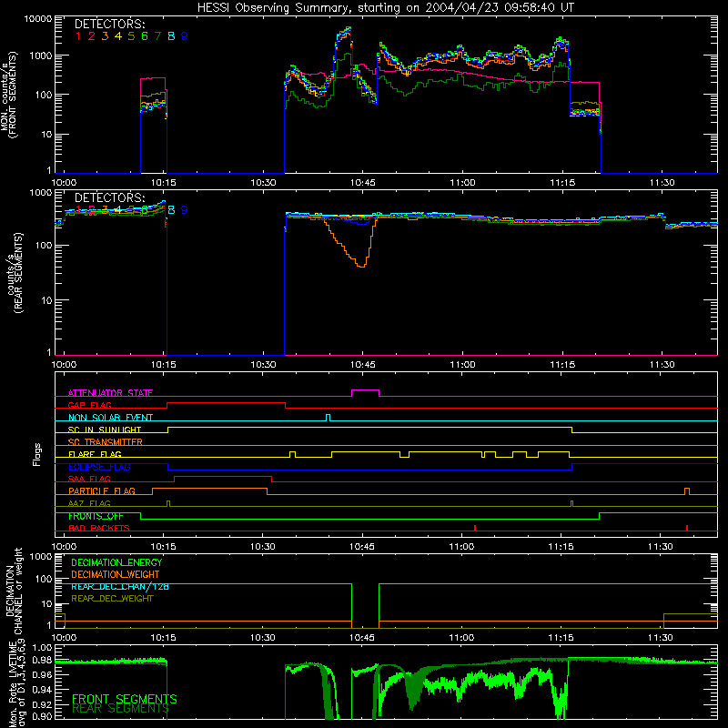Screen dimensions: 728x728
Task: Click the ATTENUATOR_STATE flag label
Action: pos(110,393)
